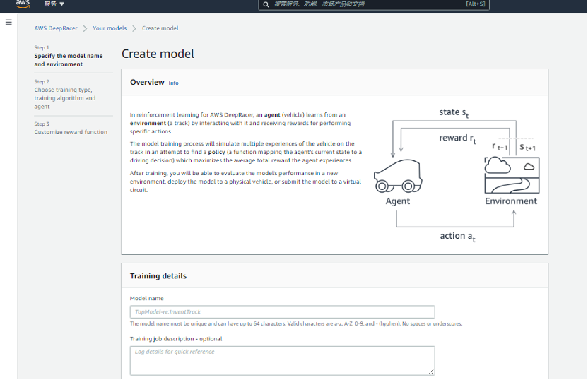Image resolution: width=588 pixels, height=380 pixels.
Task: Click the Agent car illustration
Action: [x=398, y=176]
